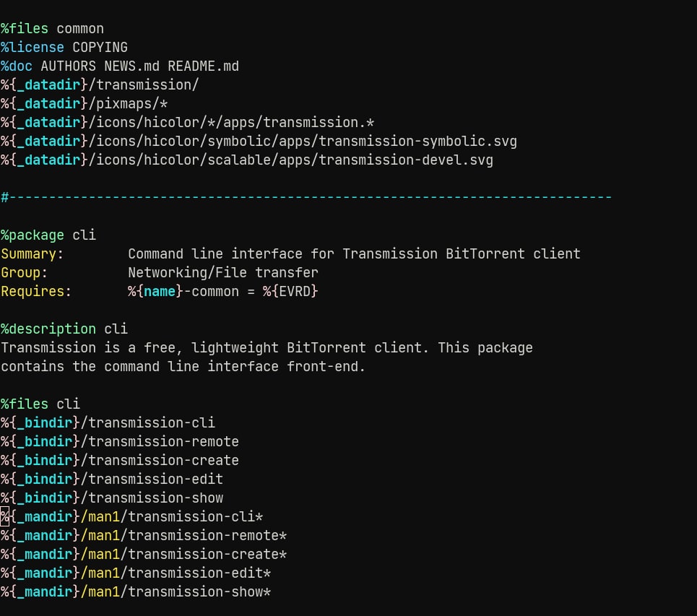Click the '%{_mandir}/man1/transmission-remote*' line
Viewport: 697px width, 616px height.
tap(144, 536)
